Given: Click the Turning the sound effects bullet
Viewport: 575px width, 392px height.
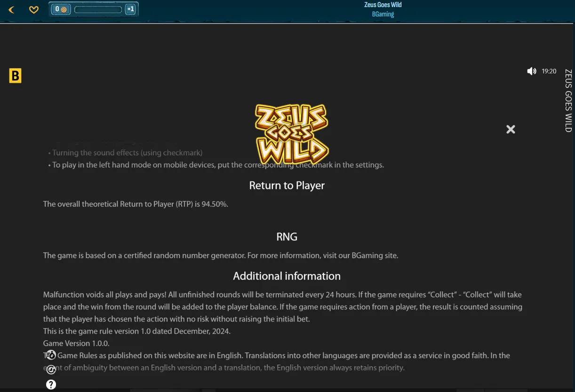Looking at the screenshot, I should [x=125, y=153].
